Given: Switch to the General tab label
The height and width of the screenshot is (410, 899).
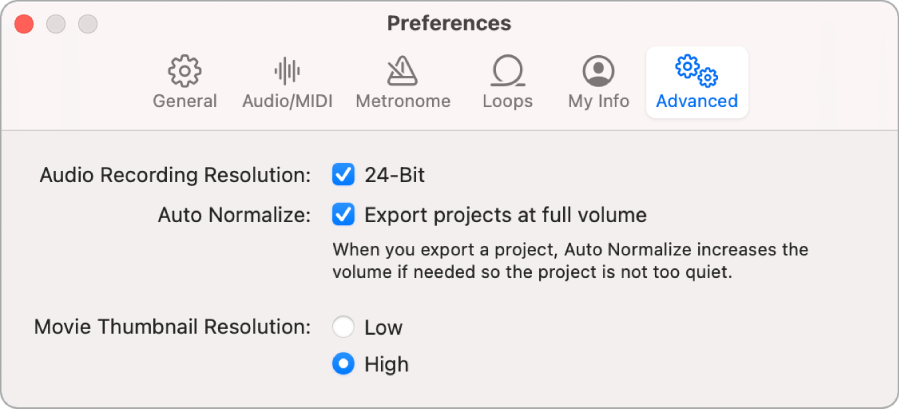Looking at the screenshot, I should (185, 101).
